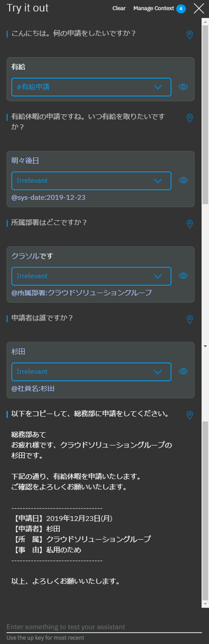This screenshot has width=209, height=644.
Task: Open Manage Context
Action: click(153, 8)
